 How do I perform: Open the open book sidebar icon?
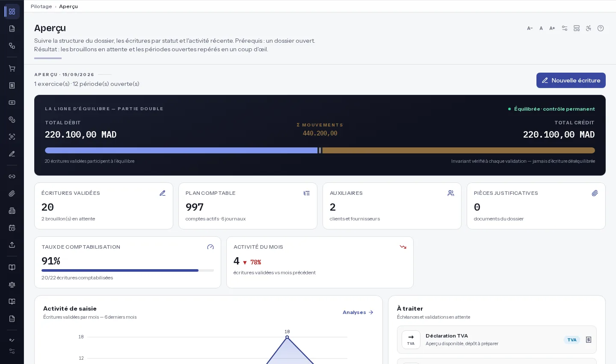coord(12,267)
